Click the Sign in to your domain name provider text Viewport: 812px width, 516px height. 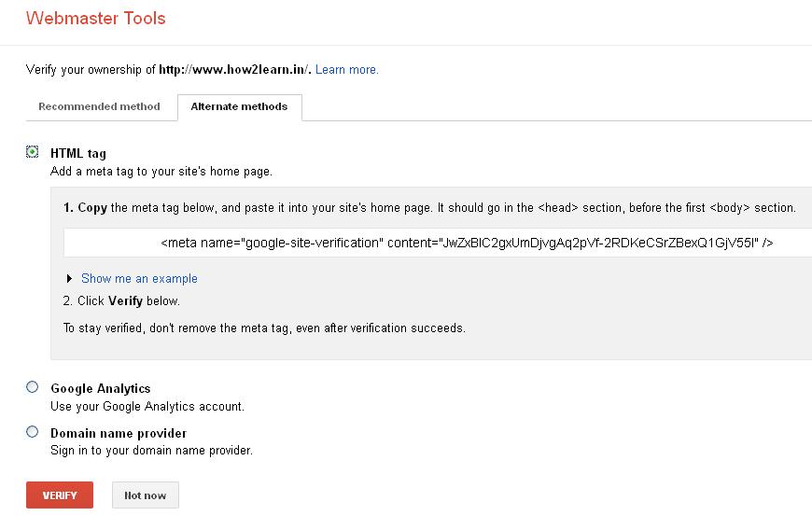coord(151,451)
